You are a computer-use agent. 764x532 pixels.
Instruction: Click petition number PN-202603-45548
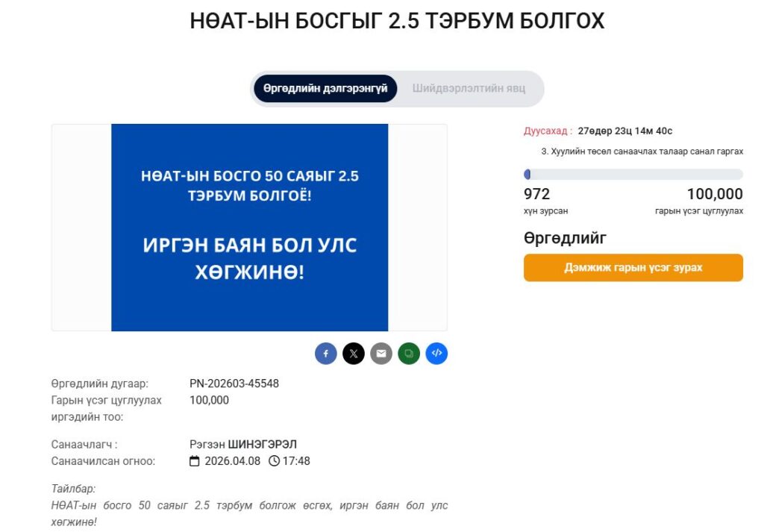pyautogui.click(x=234, y=384)
